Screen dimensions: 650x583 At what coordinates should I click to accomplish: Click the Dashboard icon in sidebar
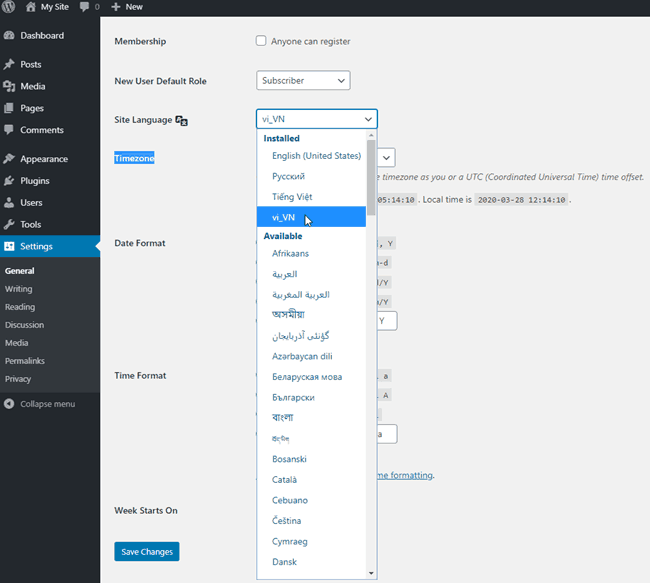point(9,36)
